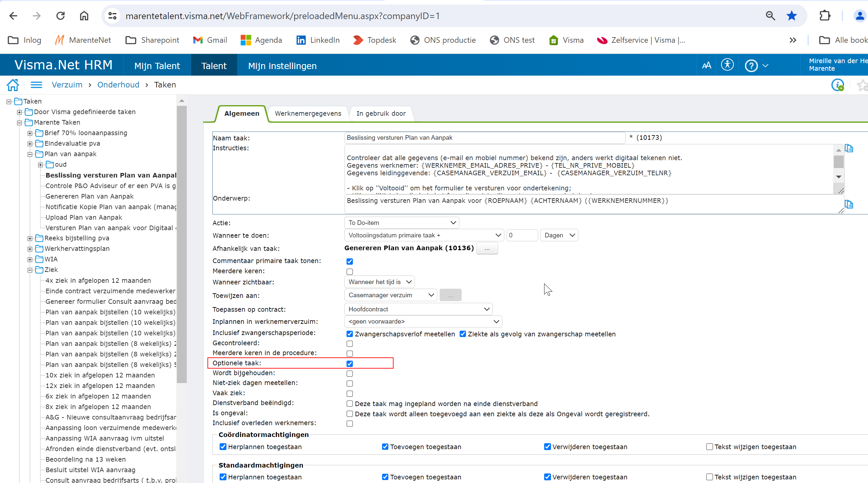Open the Gmail bookmark
Viewport: 868px width, 483px height.
[210, 40]
